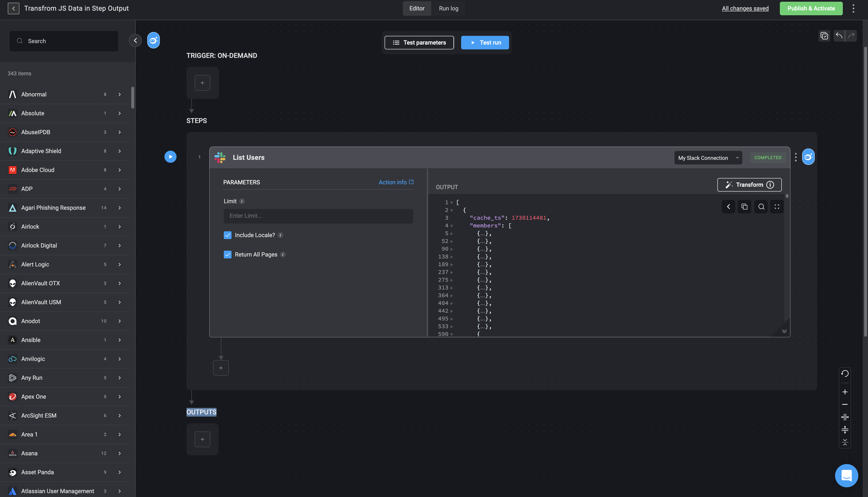This screenshot has width=868, height=497.
Task: Click the Slack logo icon on List Users
Action: (220, 157)
